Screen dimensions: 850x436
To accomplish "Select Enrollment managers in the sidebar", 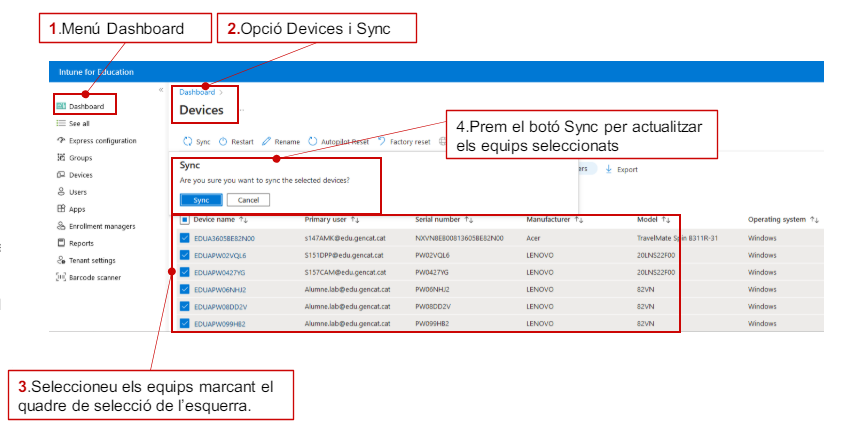I will 102,226.
